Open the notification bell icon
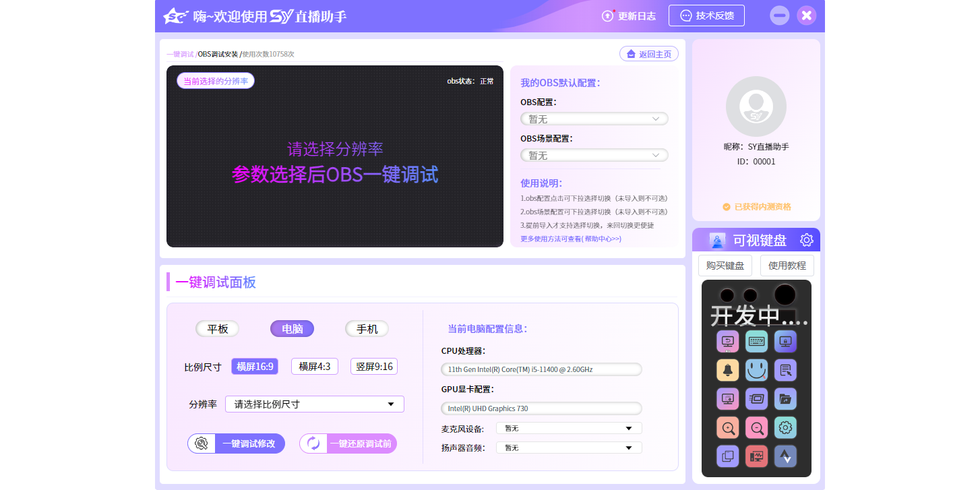This screenshot has height=490, width=980. pyautogui.click(x=727, y=370)
